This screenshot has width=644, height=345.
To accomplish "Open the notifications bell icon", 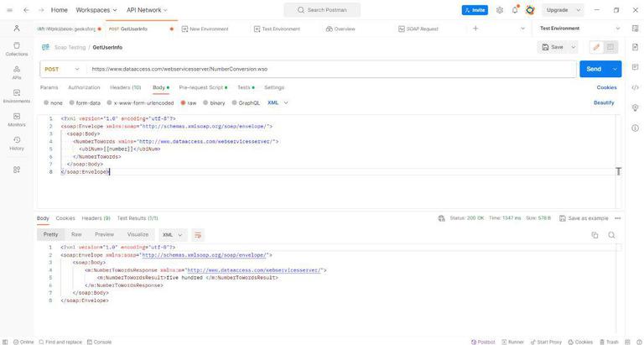I will coord(515,10).
